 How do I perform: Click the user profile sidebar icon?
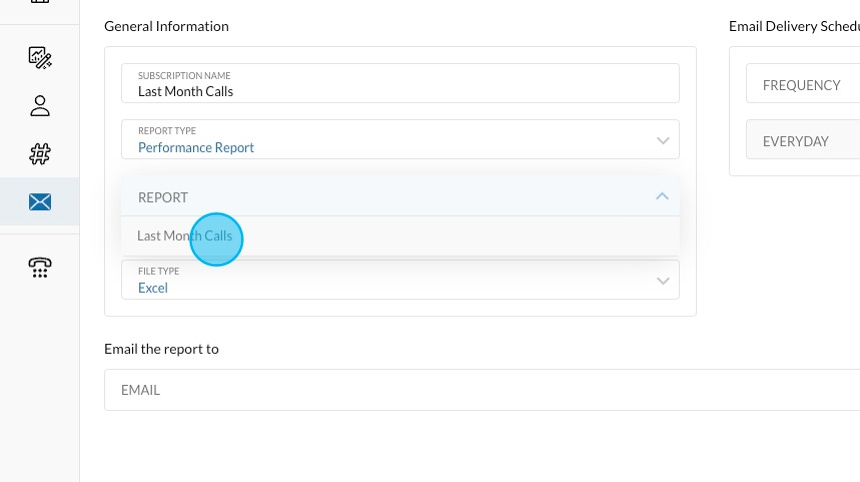[40, 105]
